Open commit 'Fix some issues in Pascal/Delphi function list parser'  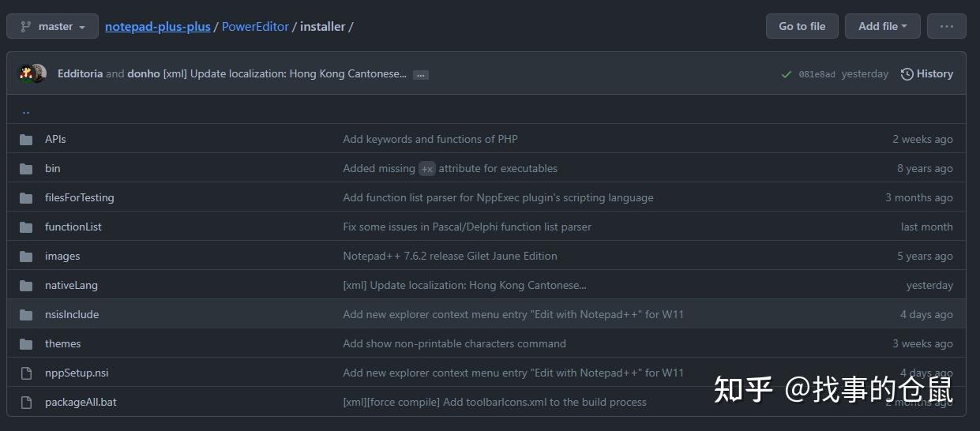coord(467,227)
